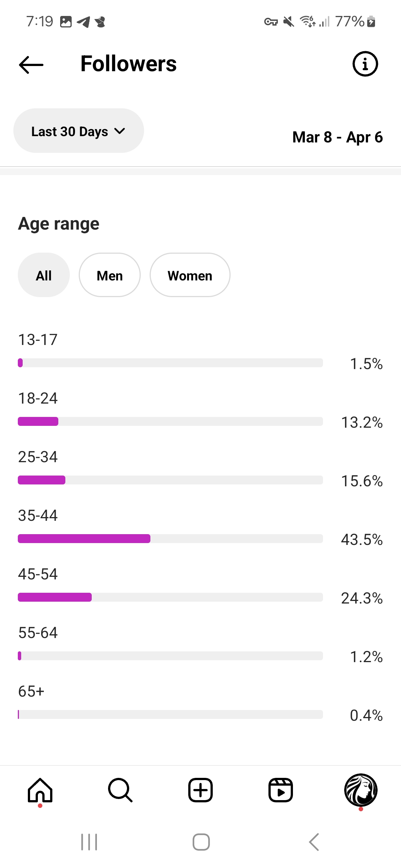Screen dimensions: 401x868
Task: Tap the Android recent apps icon
Action: (89, 842)
